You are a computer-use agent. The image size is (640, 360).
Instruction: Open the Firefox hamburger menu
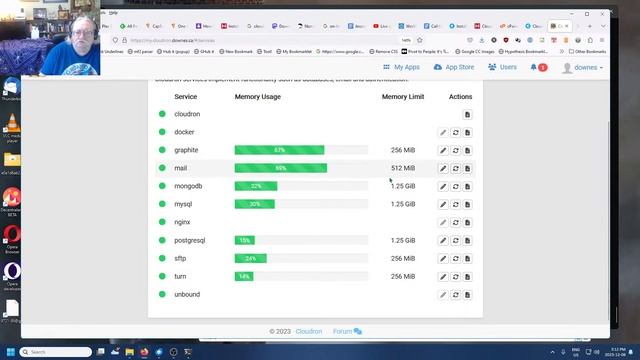point(602,40)
